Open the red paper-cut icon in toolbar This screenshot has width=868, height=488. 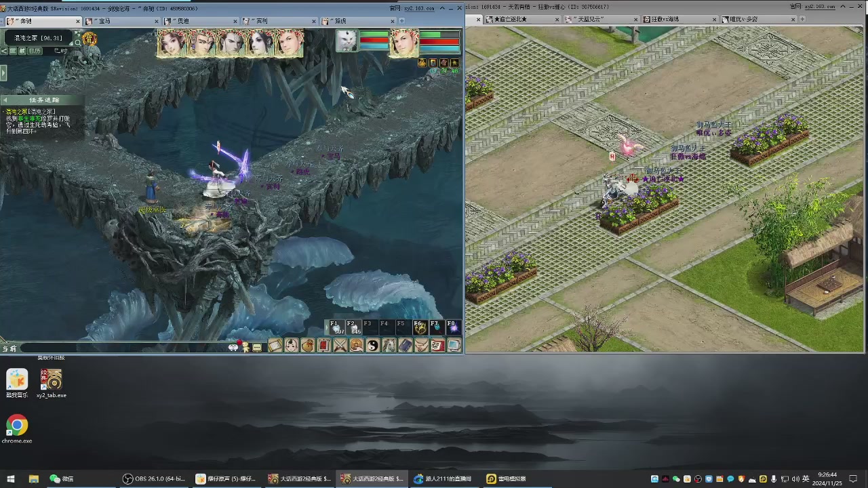point(438,346)
